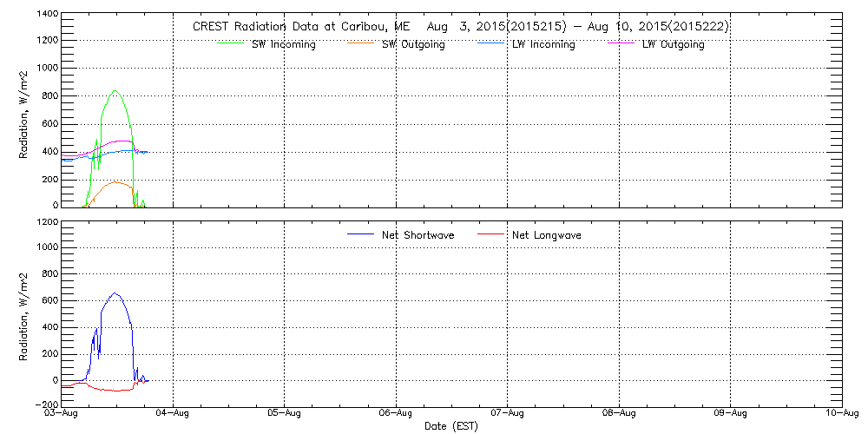
Task: Click the Date (EST) axis label
Action: tap(450, 426)
